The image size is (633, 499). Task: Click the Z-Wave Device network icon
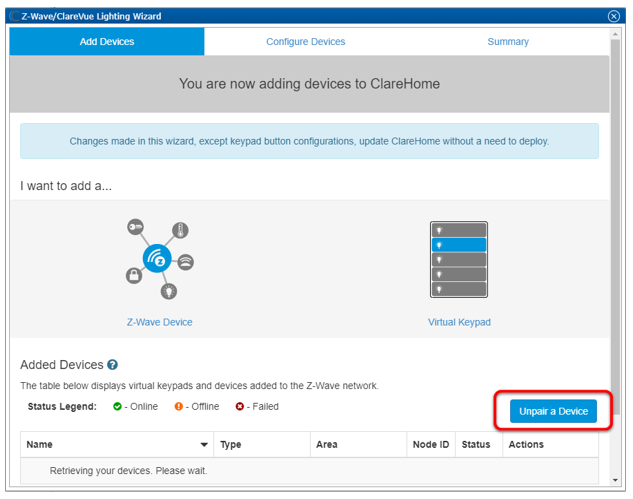[x=160, y=259]
